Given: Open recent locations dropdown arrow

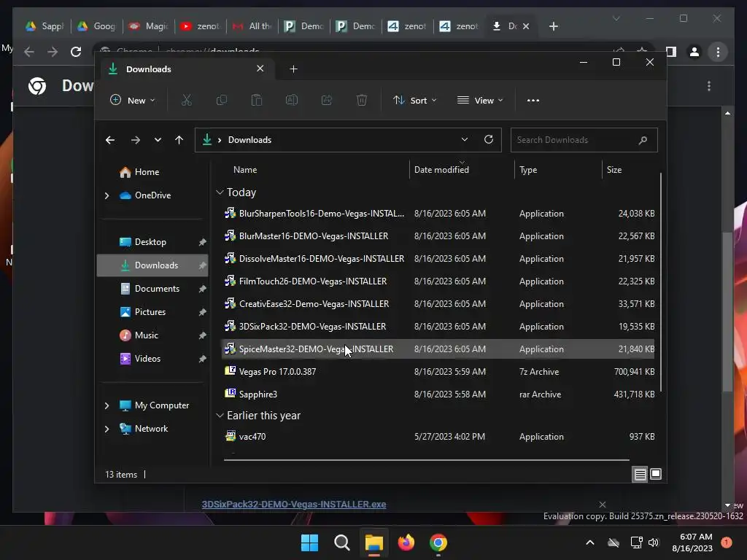Looking at the screenshot, I should click(158, 140).
